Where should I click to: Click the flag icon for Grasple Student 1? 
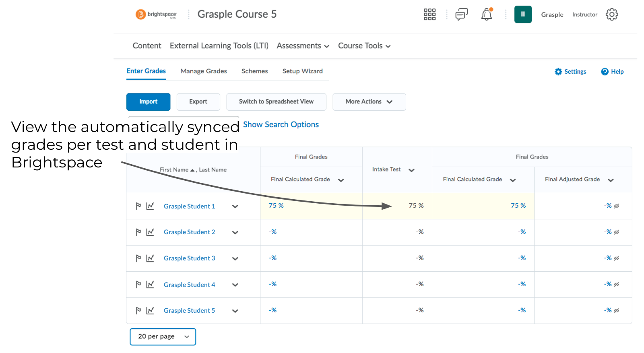(138, 206)
